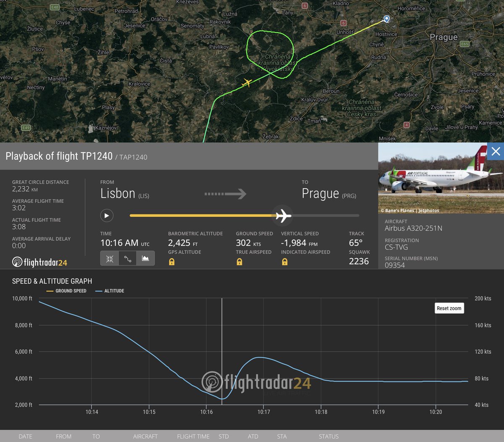Click the vertical speed -1,984 FPM value
This screenshot has width=504, height=442.
pos(299,243)
